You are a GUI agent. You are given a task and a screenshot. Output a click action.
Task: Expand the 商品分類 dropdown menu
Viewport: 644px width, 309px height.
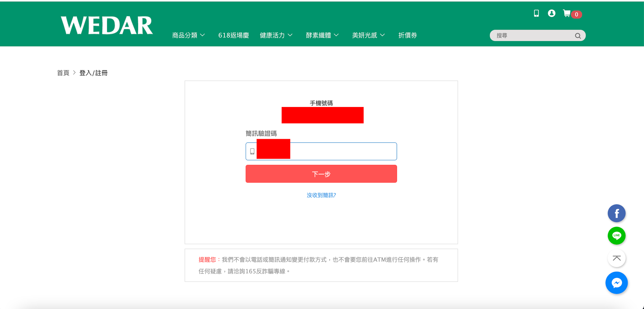click(x=189, y=35)
